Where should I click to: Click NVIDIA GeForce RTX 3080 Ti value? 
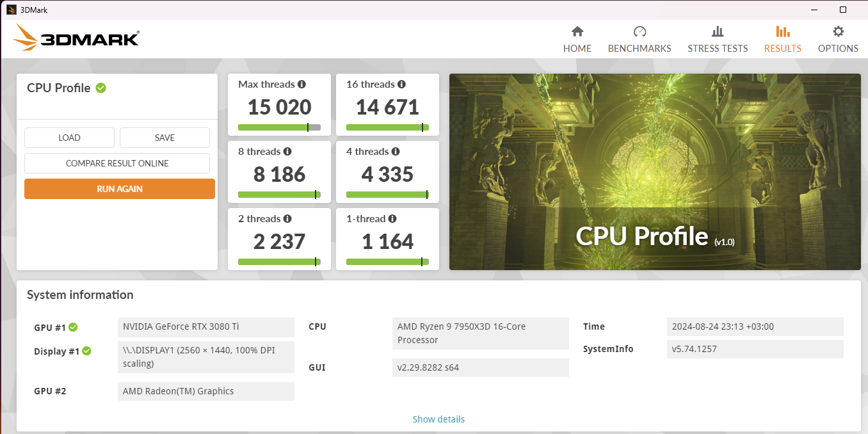pyautogui.click(x=206, y=326)
